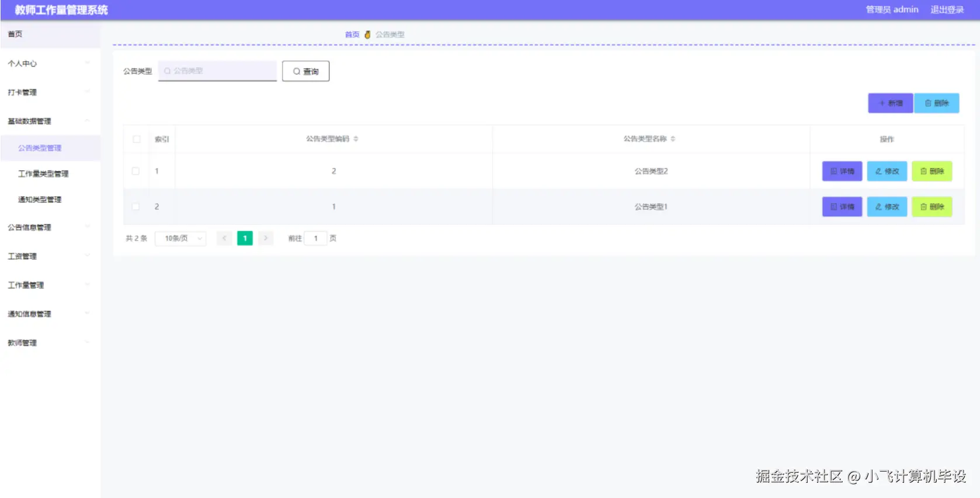Click the 公告类型 breadcrumb text
Viewport: 980px width, 498px height.
[390, 34]
